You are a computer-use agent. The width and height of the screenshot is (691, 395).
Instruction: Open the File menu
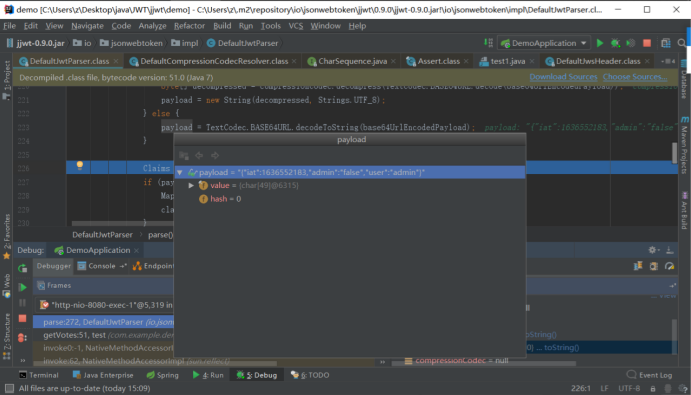point(9,26)
